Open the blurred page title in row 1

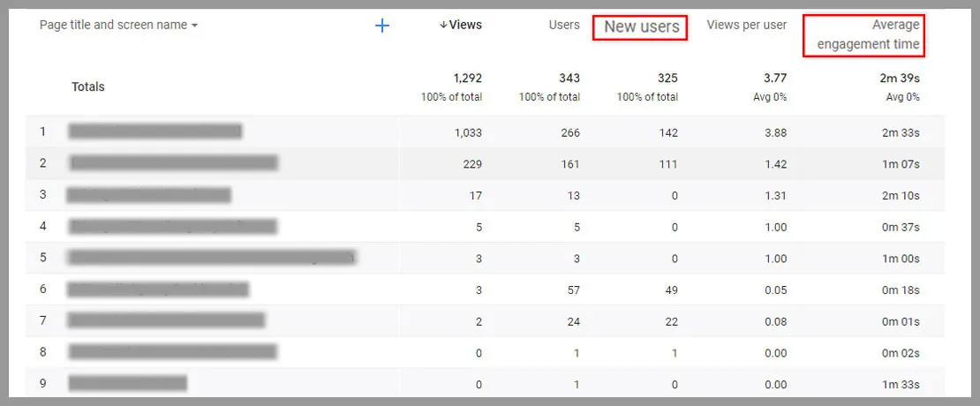tap(155, 132)
